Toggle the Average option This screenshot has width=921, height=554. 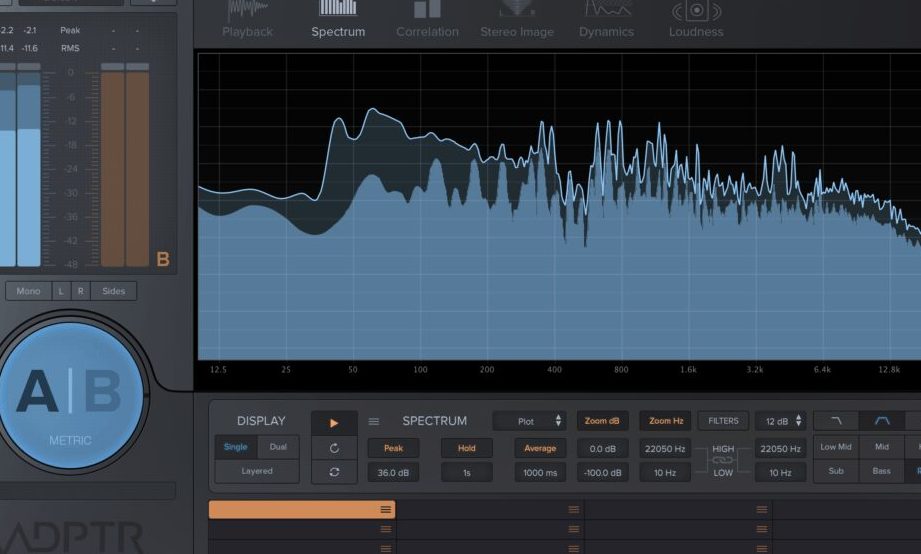(x=540, y=448)
